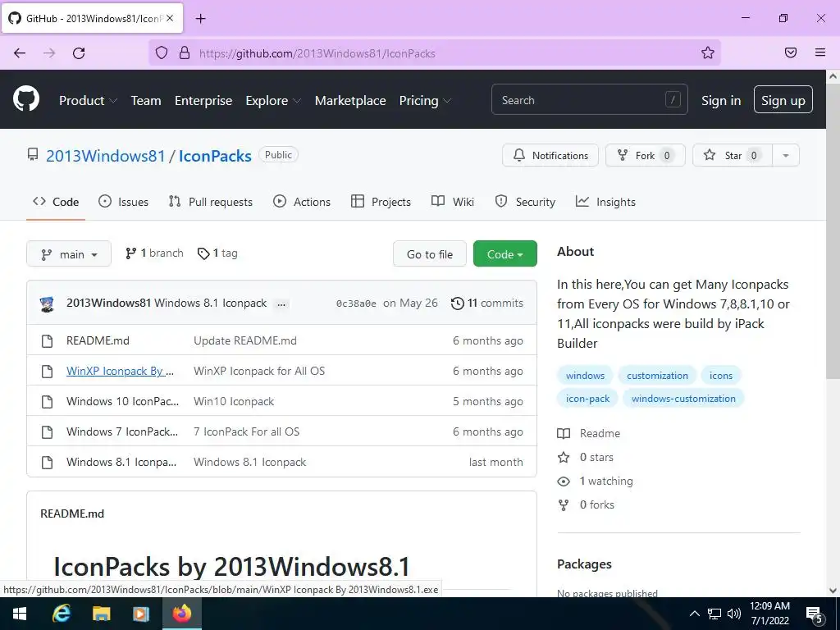Image resolution: width=840 pixels, height=630 pixels.
Task: Open the WinXP Iconpack file link
Action: pos(120,372)
